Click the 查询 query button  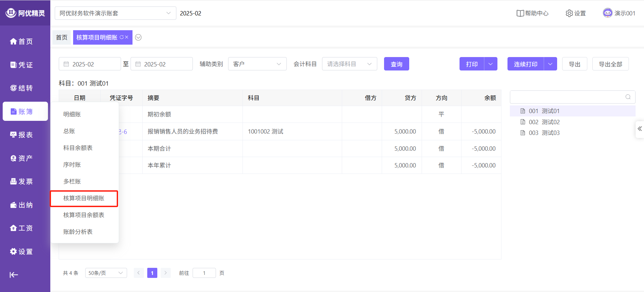click(x=396, y=64)
